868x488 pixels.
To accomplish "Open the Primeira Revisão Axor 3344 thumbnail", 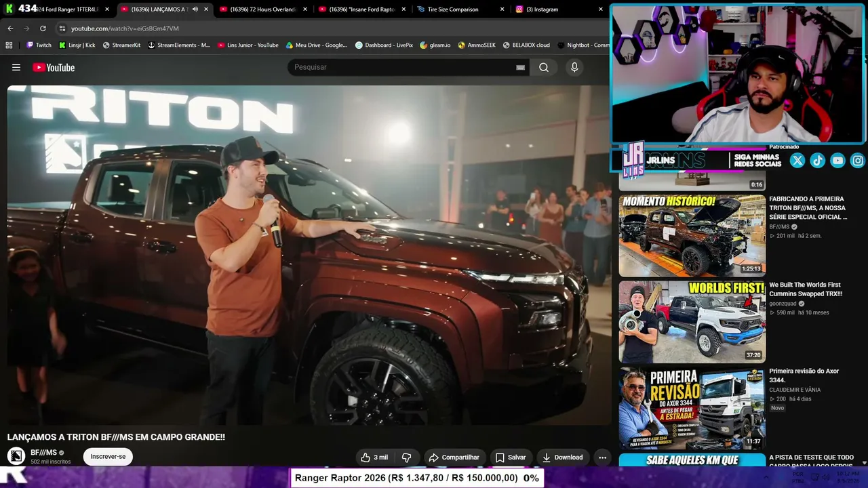I will [692, 408].
